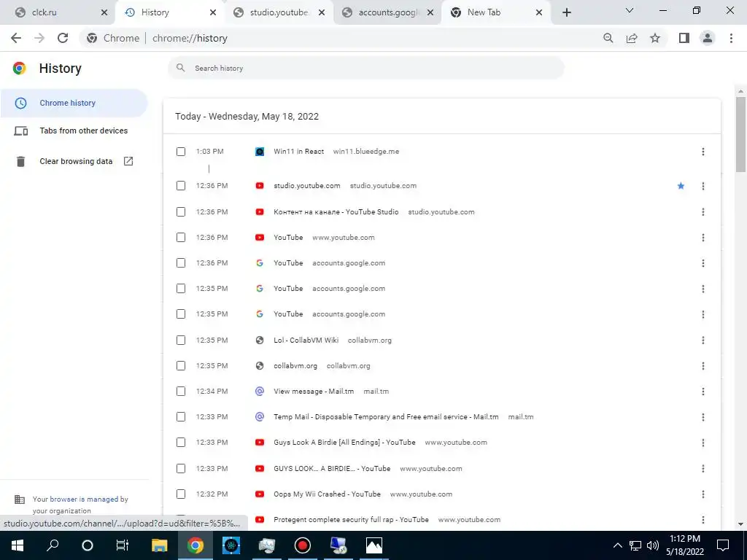Click the 'browser is managed' link
Viewport: 747px width, 560px height.
(84, 499)
